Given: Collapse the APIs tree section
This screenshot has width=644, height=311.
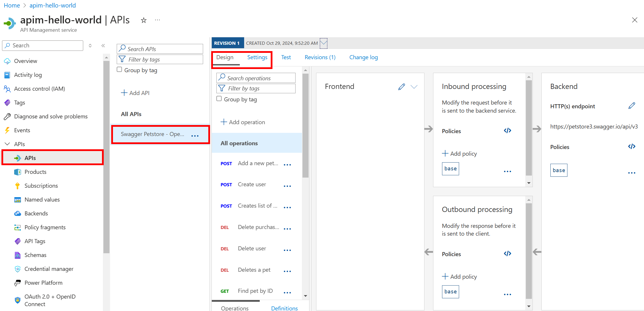Looking at the screenshot, I should click(7, 144).
